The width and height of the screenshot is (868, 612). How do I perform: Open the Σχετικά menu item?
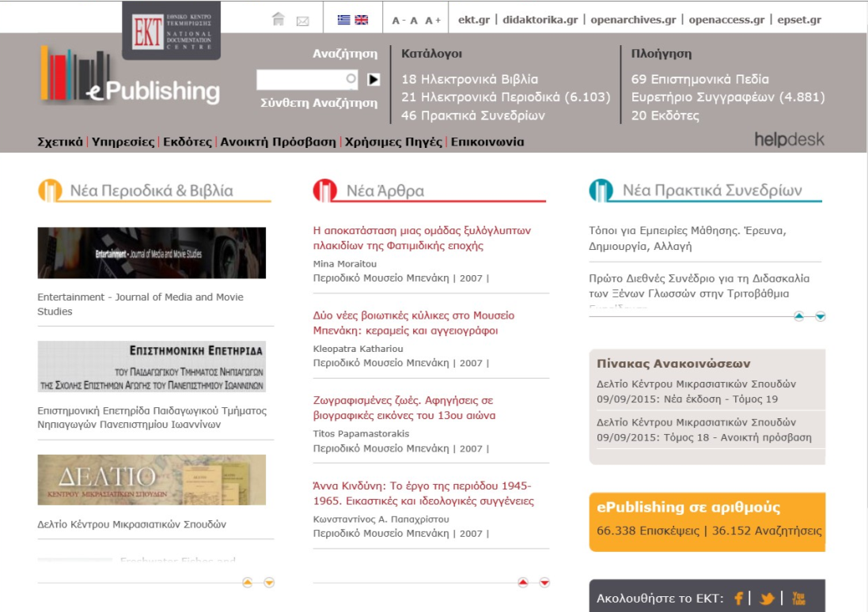tap(60, 142)
